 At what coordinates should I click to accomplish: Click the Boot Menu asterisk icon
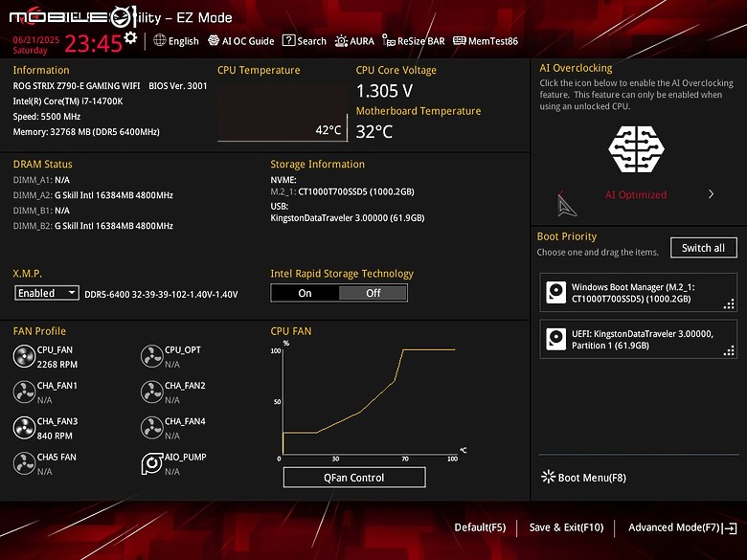pos(548,477)
